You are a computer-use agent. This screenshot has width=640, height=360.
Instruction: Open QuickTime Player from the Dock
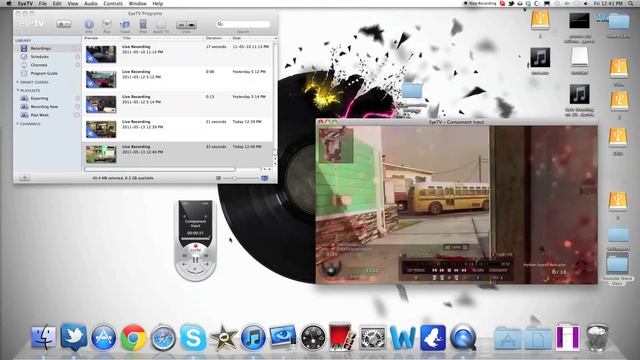pos(463,338)
